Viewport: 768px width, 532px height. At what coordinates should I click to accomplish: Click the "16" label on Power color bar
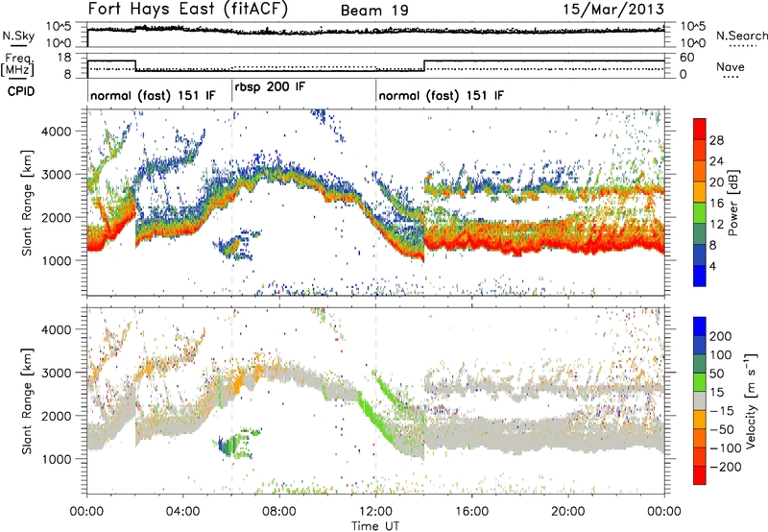[x=716, y=204]
